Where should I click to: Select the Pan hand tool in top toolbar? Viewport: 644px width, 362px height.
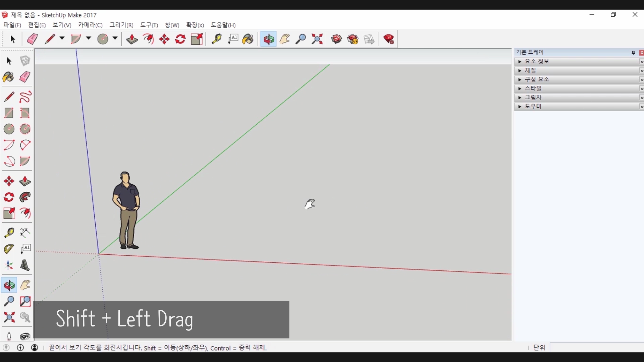click(x=285, y=39)
